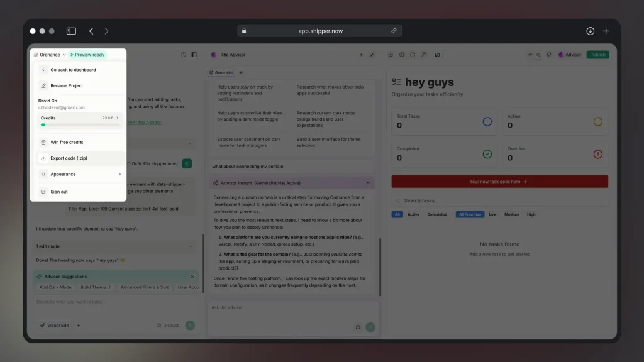Go back in browser
This screenshot has height=362, width=644.
tap(91, 31)
